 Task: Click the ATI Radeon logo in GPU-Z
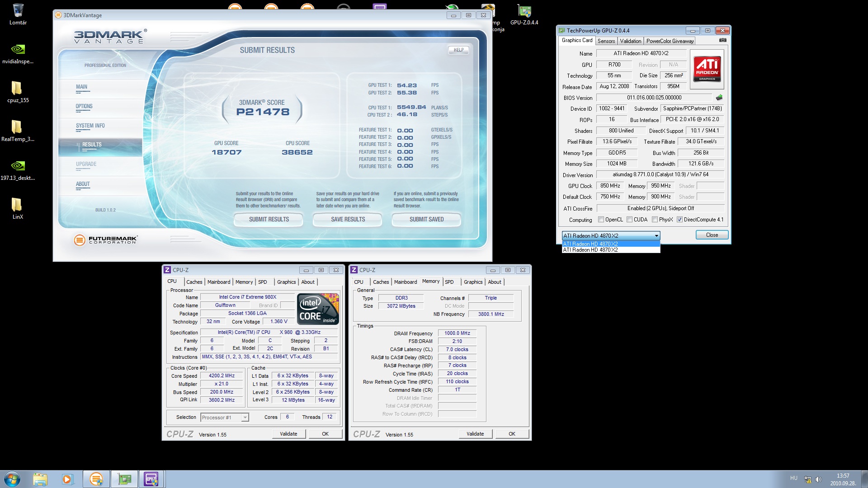click(x=707, y=69)
